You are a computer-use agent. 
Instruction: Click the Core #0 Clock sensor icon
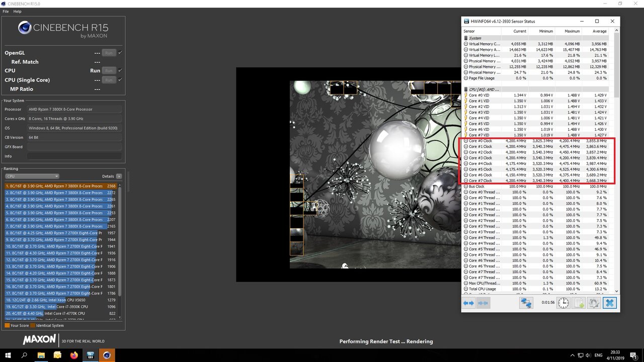[466, 141]
